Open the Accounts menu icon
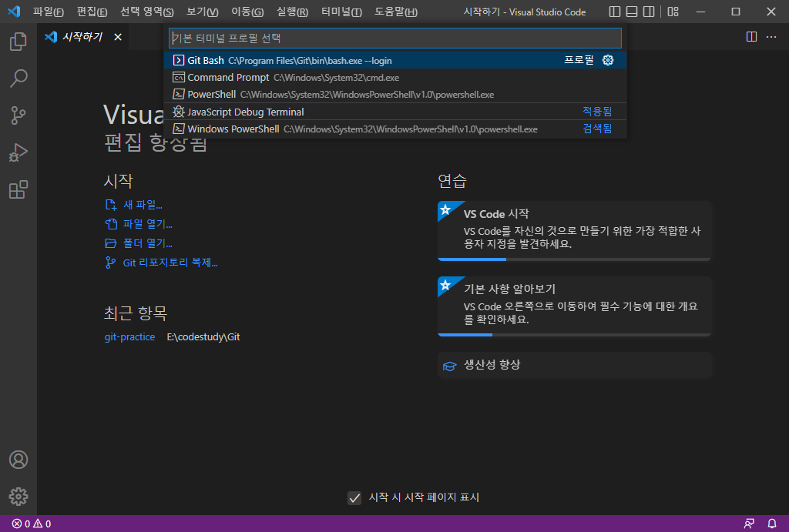The image size is (789, 532). pyautogui.click(x=18, y=460)
